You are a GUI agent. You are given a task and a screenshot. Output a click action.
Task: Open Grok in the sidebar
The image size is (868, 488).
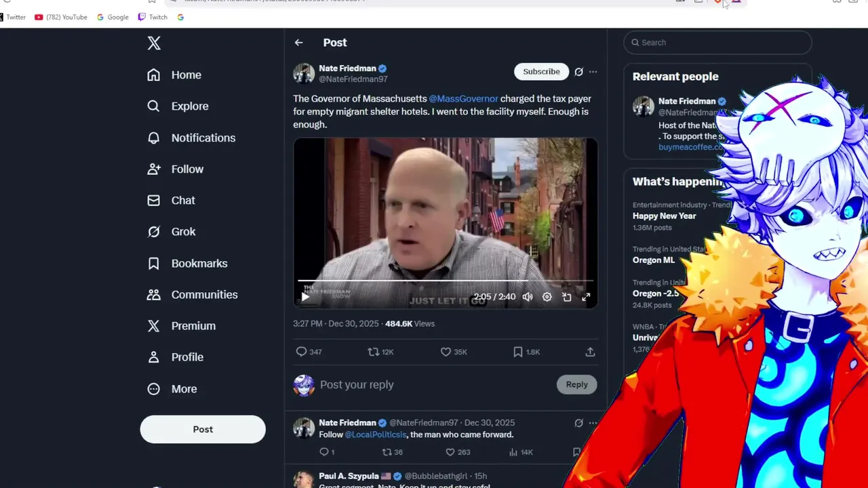[172, 232]
